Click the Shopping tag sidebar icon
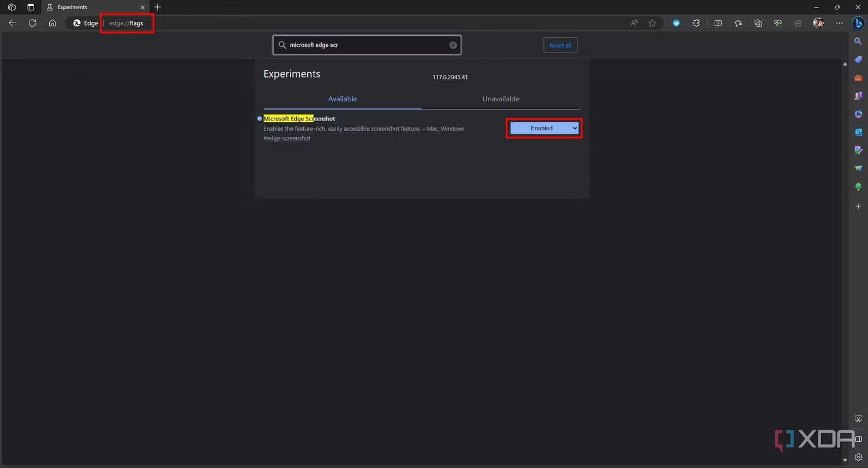 tap(858, 60)
